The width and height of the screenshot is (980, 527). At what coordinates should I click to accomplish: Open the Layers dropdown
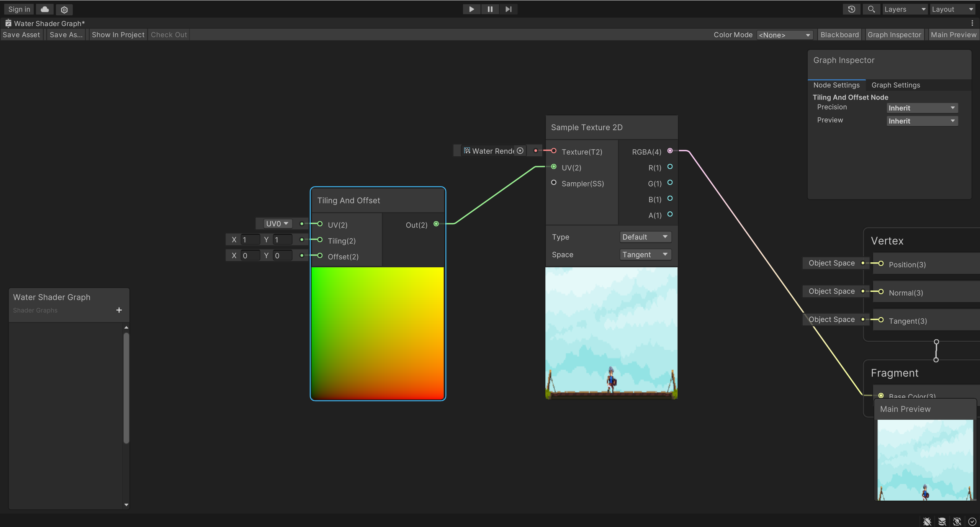(x=905, y=9)
